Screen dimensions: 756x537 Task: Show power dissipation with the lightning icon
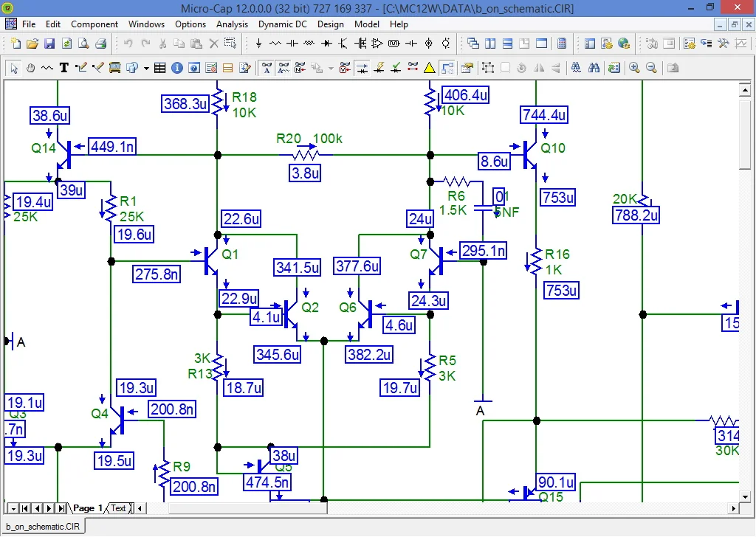pyautogui.click(x=379, y=68)
